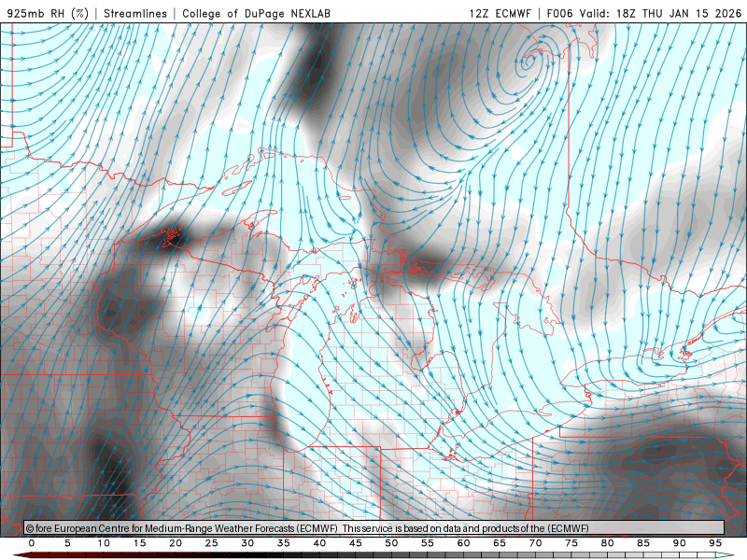This screenshot has height=560, width=747.
Task: Click the '80' label on the color scale
Action: tap(608, 543)
